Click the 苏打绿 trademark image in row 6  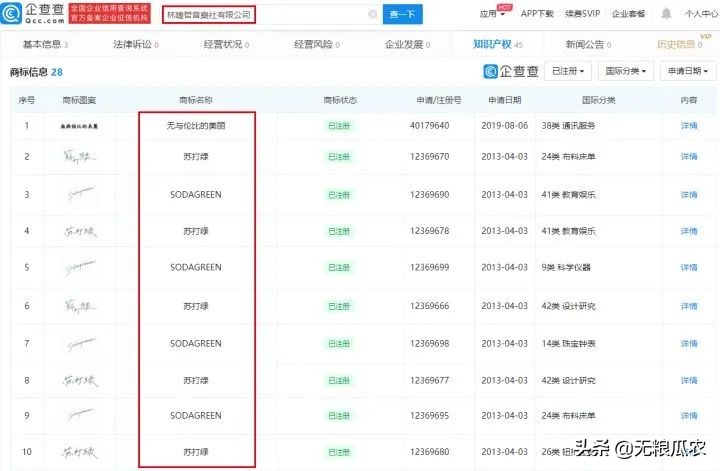point(79,306)
